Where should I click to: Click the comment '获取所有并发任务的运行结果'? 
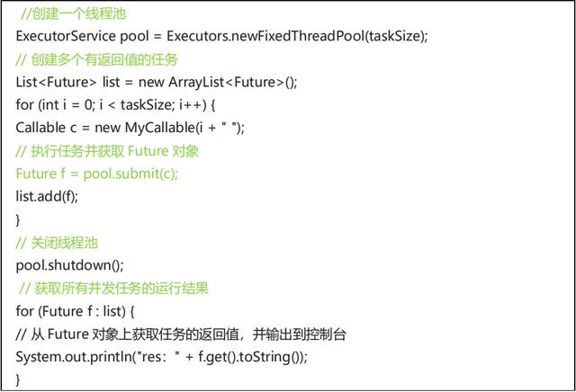tap(120, 288)
